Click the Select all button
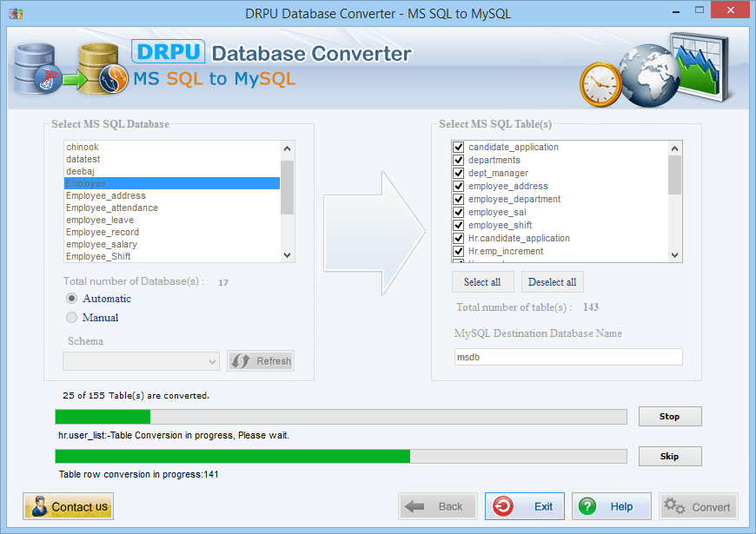Image resolution: width=756 pixels, height=534 pixels. point(482,282)
